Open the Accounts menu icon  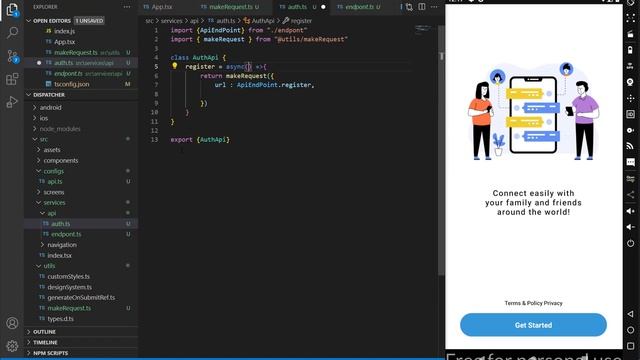coord(12,323)
